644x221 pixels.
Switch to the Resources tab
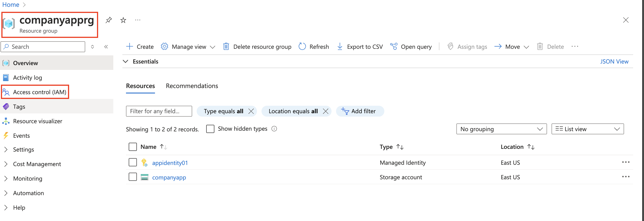point(140,86)
